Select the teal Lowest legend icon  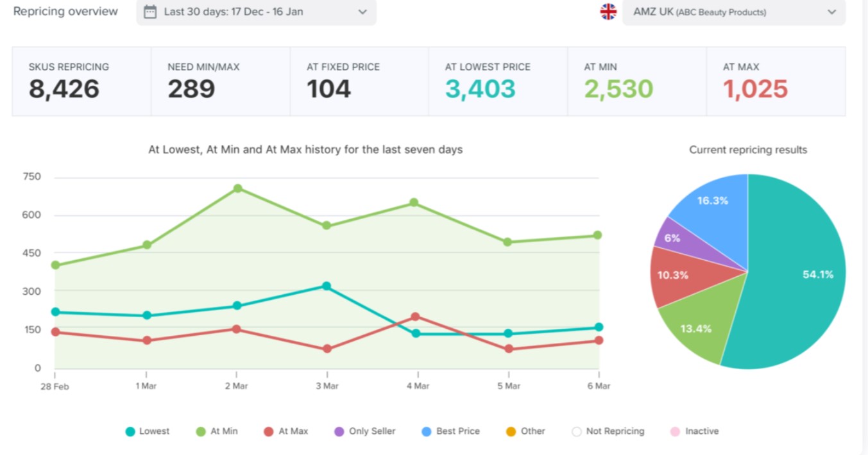130,431
